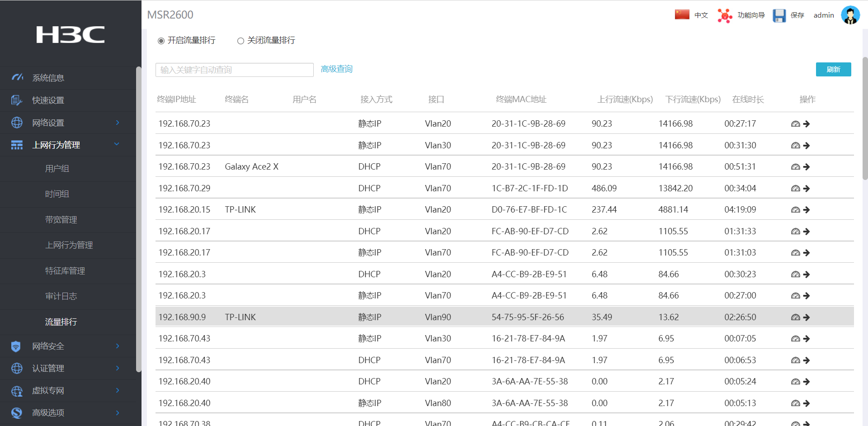
Task: Click the gauge icon for 192.168.90.9
Action: pos(796,317)
